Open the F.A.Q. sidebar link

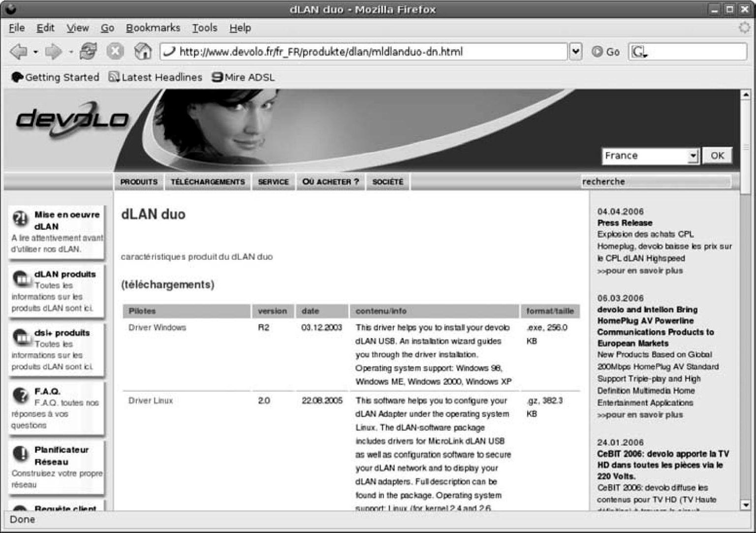(47, 391)
